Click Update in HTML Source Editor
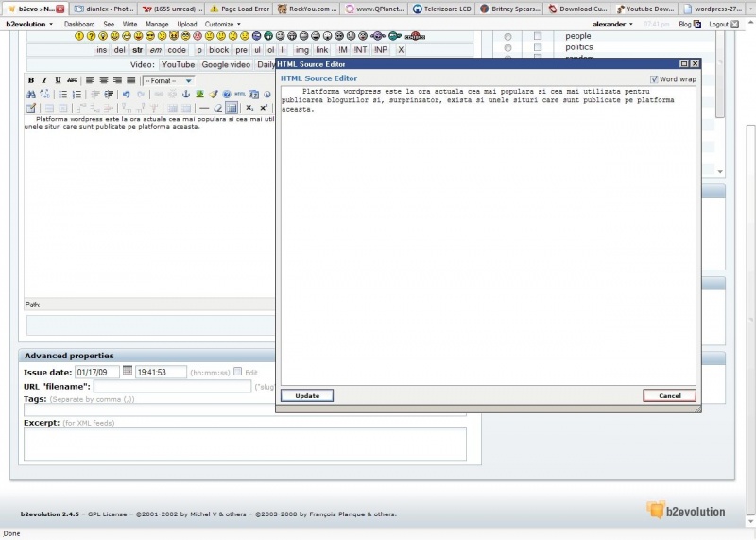 tap(307, 395)
